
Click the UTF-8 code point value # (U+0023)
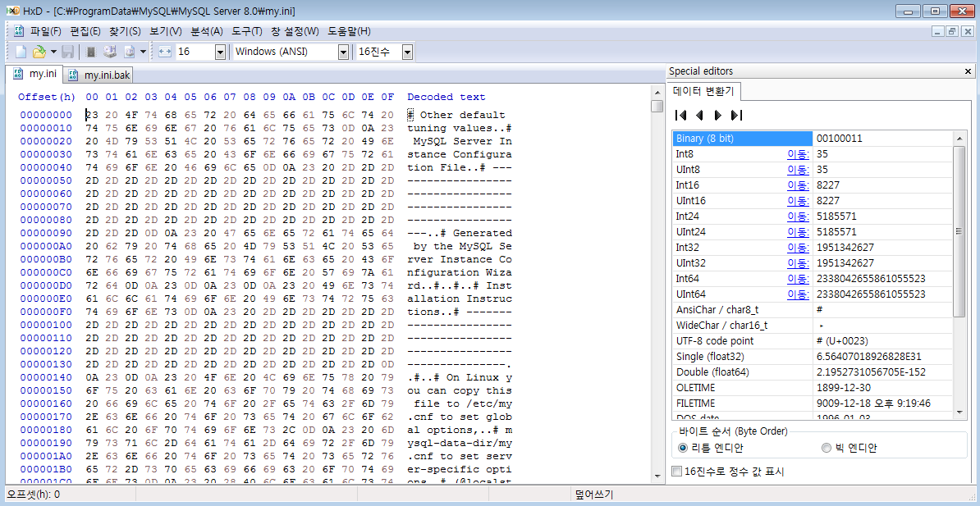[842, 341]
